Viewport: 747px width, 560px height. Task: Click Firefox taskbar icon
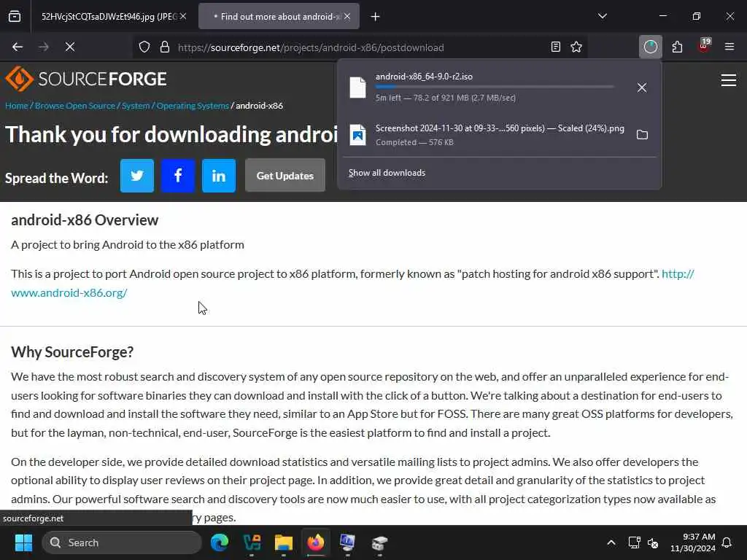[x=315, y=542]
